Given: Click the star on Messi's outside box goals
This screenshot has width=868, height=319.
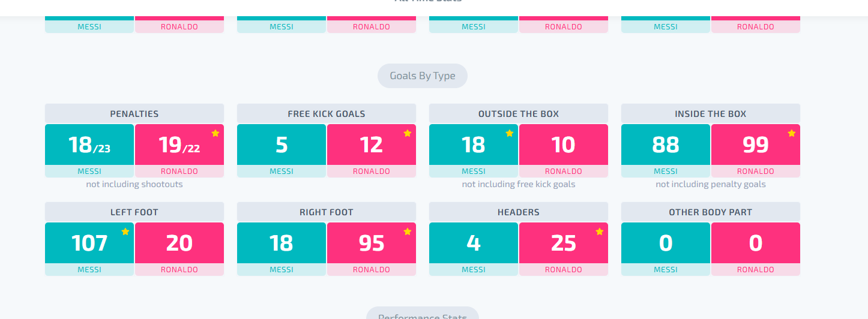Looking at the screenshot, I should 510,133.
